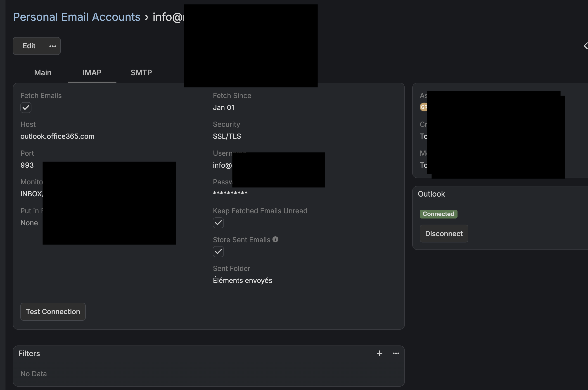Viewport: 588px width, 390px height.
Task: Toggle the Store Sent Emails checkbox
Action: point(218,251)
